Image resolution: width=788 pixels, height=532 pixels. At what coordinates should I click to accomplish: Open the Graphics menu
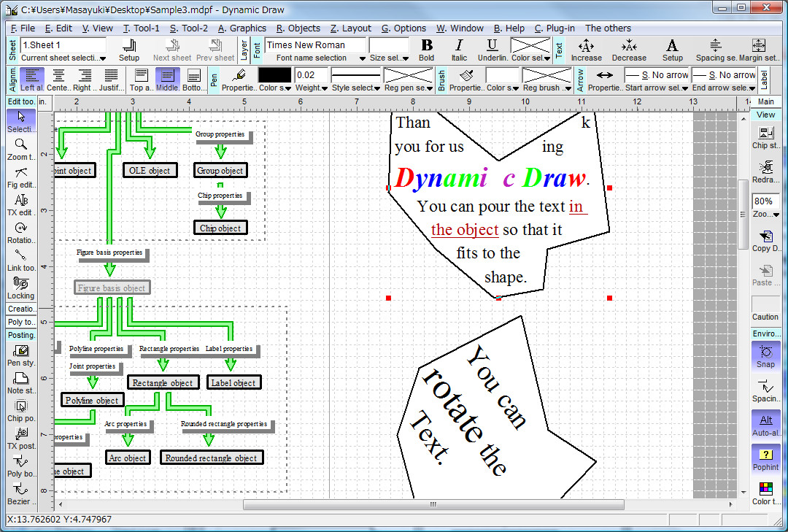pyautogui.click(x=242, y=28)
